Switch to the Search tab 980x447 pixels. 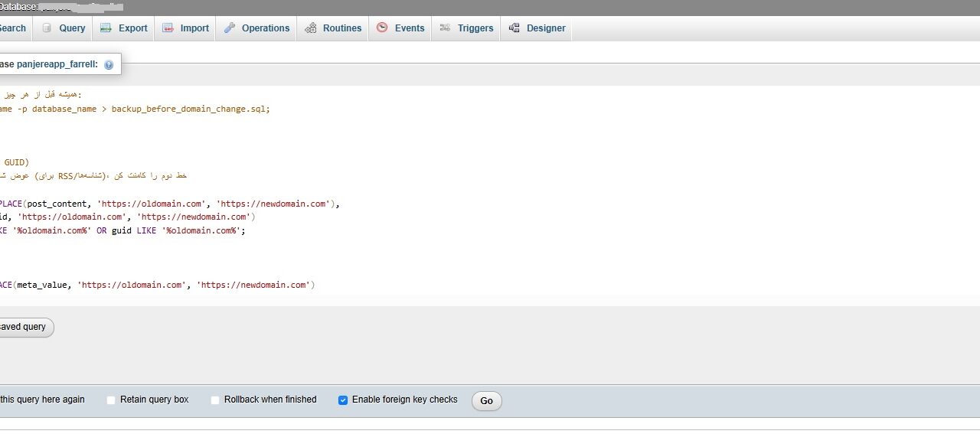[12, 28]
